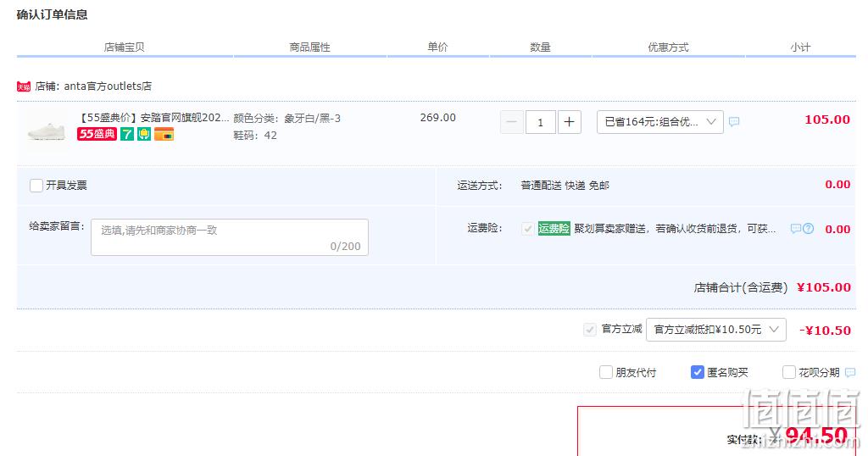Click the white sneaker product thumbnail
The image size is (868, 456).
click(x=47, y=131)
